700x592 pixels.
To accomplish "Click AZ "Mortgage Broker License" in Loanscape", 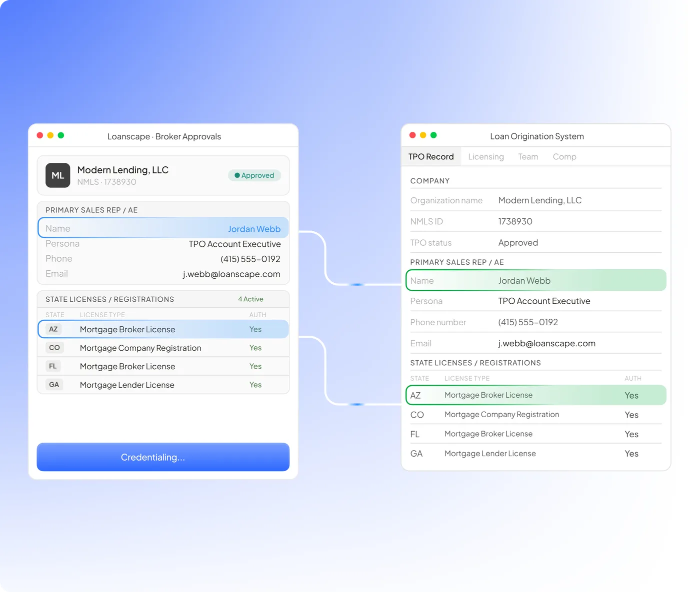I will (x=127, y=329).
